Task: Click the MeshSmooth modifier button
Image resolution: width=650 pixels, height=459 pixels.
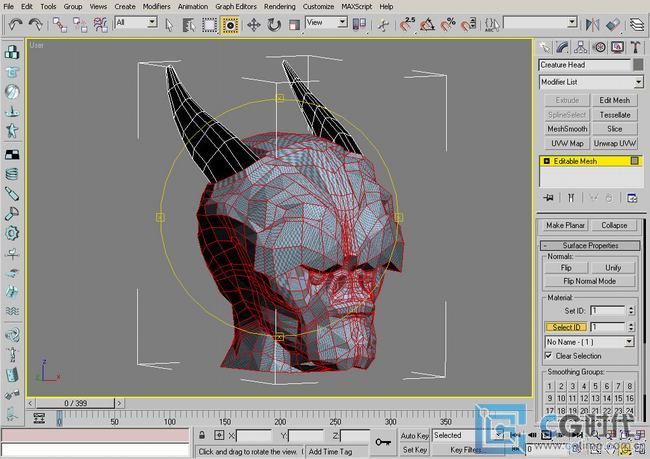Action: pos(567,129)
